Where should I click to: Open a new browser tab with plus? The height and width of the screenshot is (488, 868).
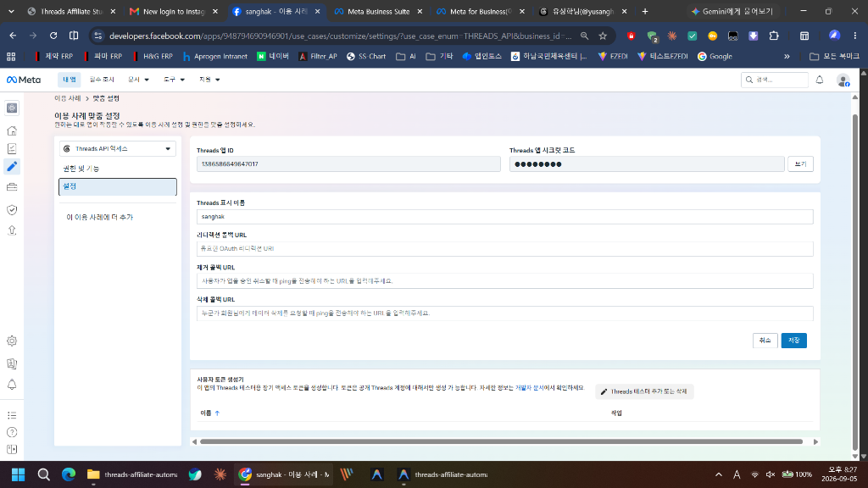tap(645, 11)
